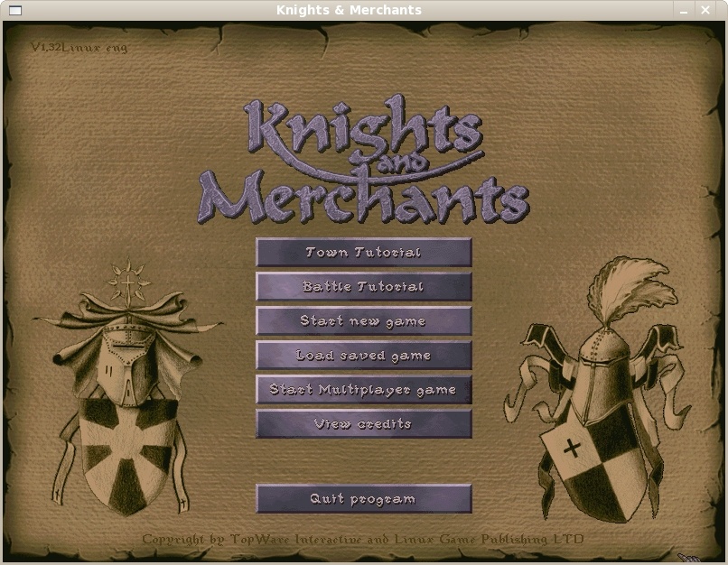Select Start new game
Screen dimensions: 728x565
click(363, 321)
